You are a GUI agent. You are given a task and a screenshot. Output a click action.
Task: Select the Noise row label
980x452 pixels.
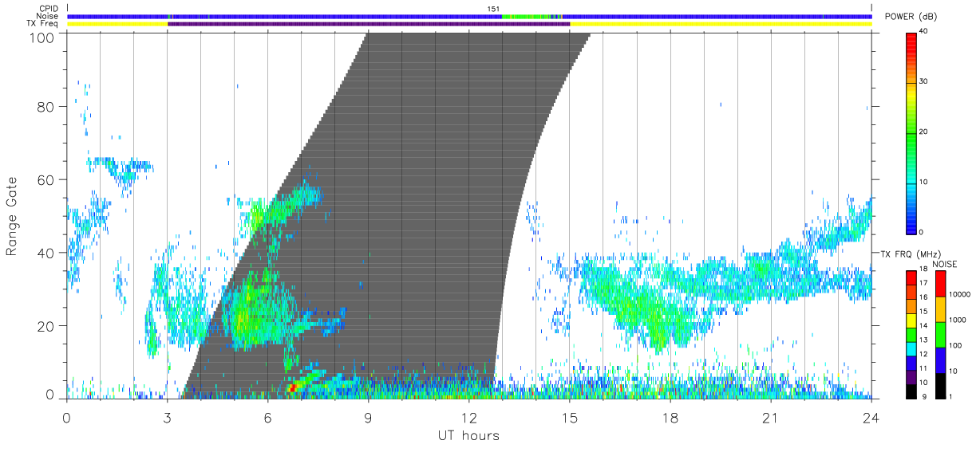coord(47,16)
